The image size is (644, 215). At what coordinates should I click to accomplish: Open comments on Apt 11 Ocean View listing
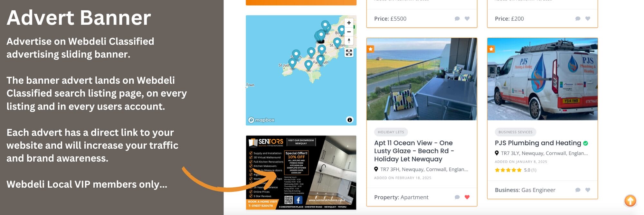(x=457, y=197)
